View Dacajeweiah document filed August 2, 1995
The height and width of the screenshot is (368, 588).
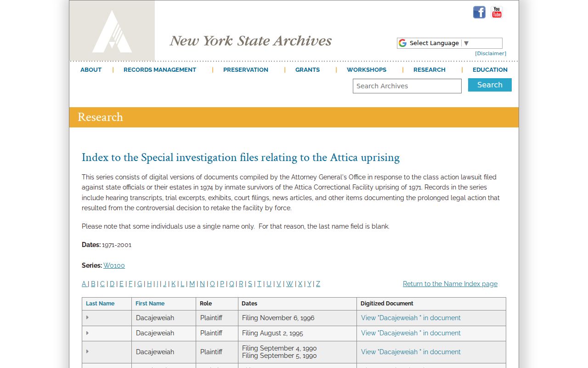(x=411, y=333)
